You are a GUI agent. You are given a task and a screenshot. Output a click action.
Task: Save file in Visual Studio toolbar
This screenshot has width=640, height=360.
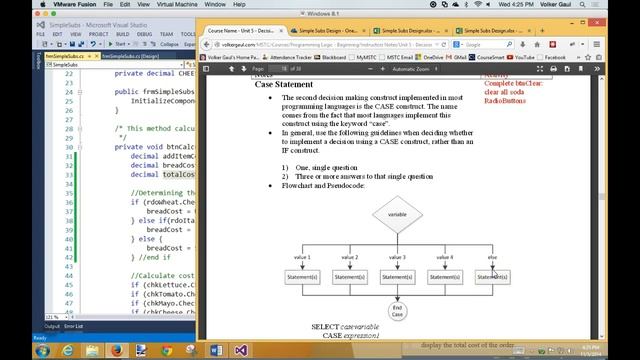(x=72, y=44)
